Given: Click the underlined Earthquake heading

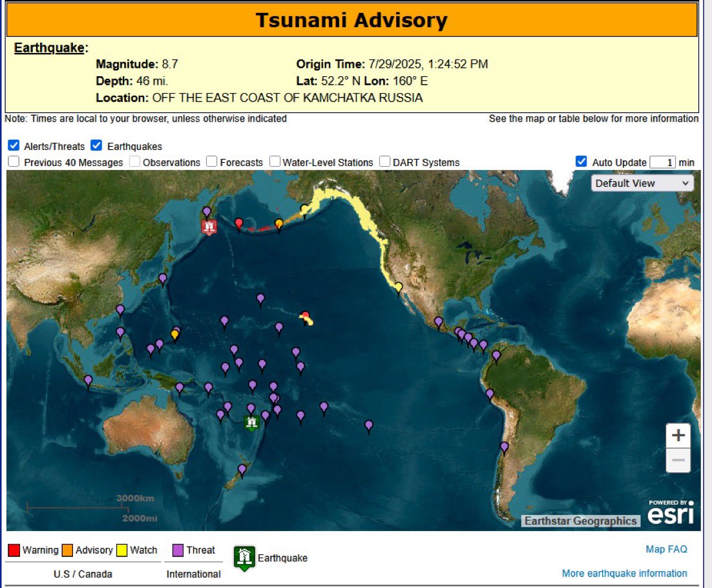Looking at the screenshot, I should coord(49,48).
